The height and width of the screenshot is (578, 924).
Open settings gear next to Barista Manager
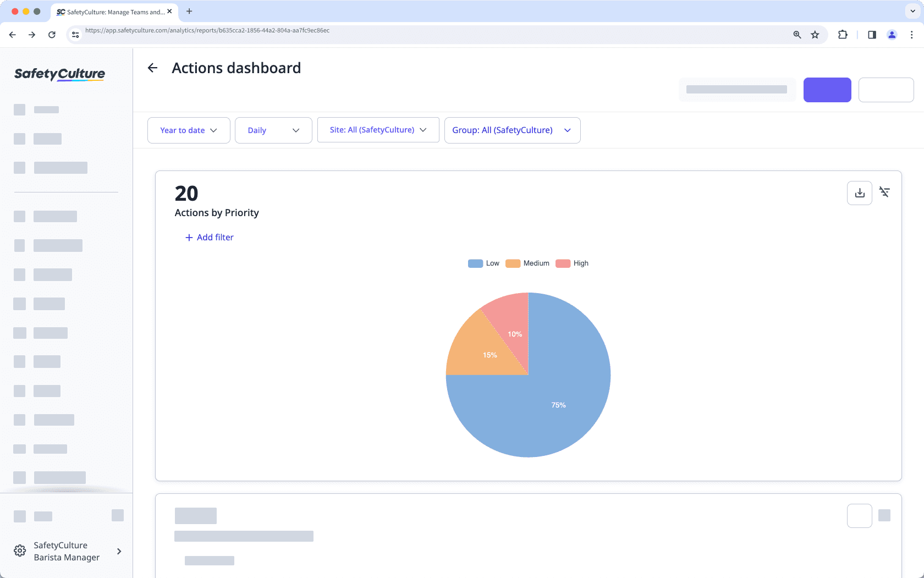click(20, 551)
